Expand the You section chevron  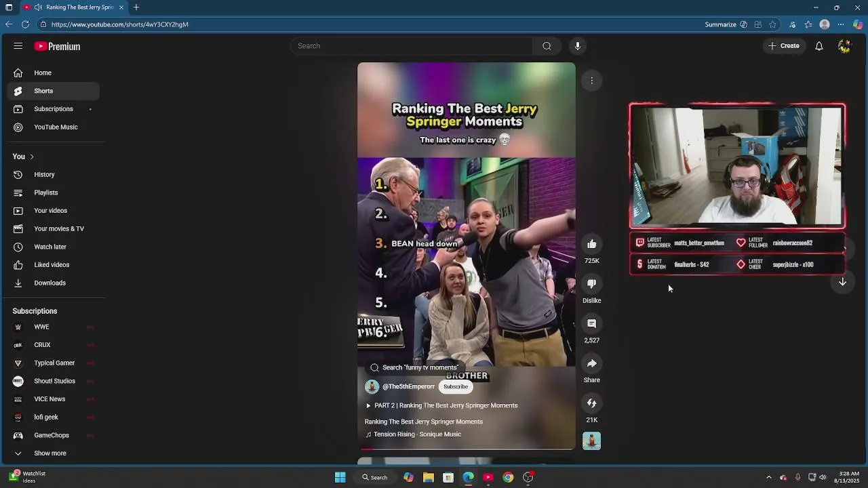coord(31,157)
